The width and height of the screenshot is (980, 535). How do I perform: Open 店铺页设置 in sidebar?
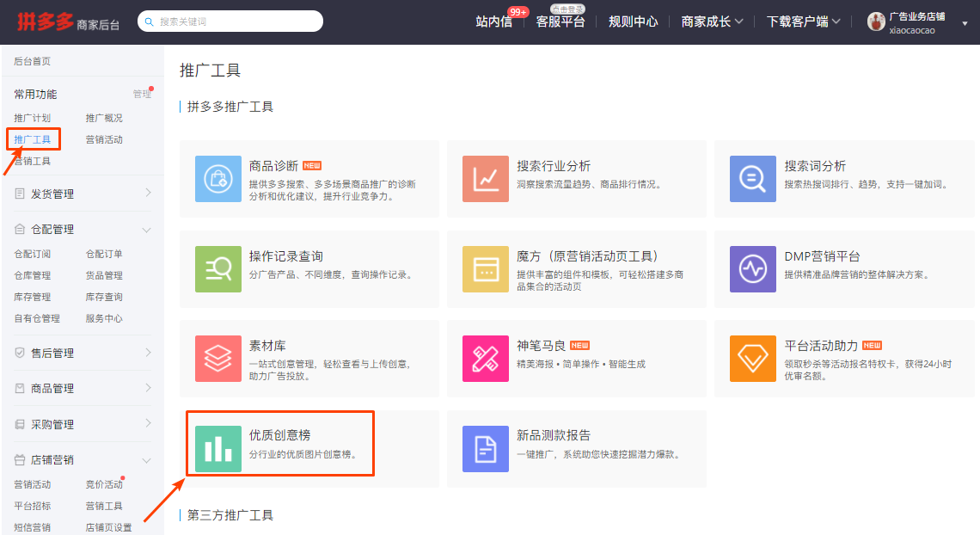pyautogui.click(x=109, y=527)
